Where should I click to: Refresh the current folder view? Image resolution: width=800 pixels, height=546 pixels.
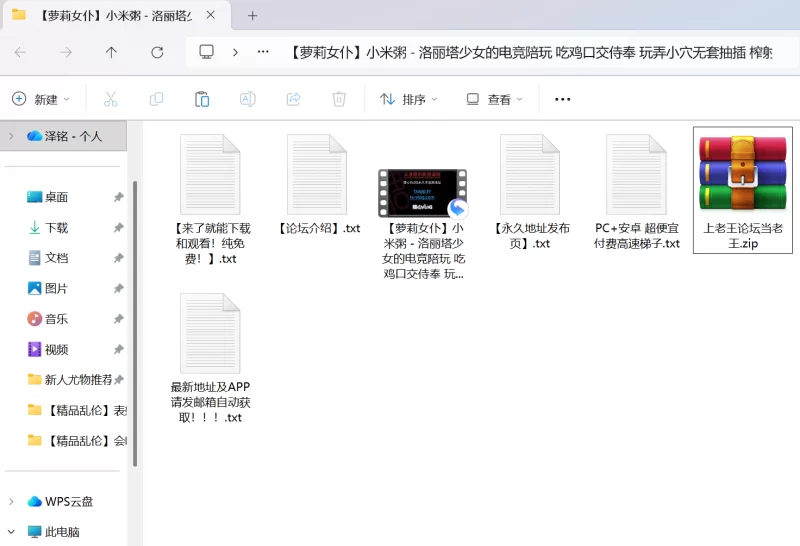click(x=157, y=53)
